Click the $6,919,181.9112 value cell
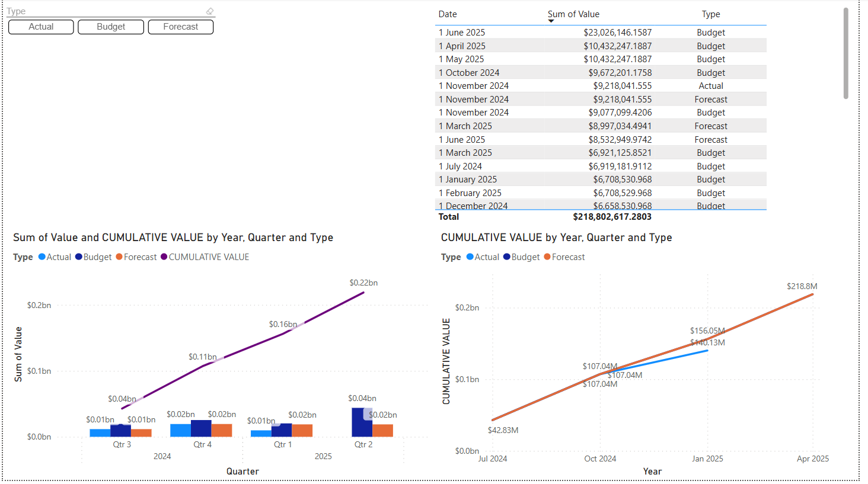The image size is (868, 484). click(x=620, y=166)
